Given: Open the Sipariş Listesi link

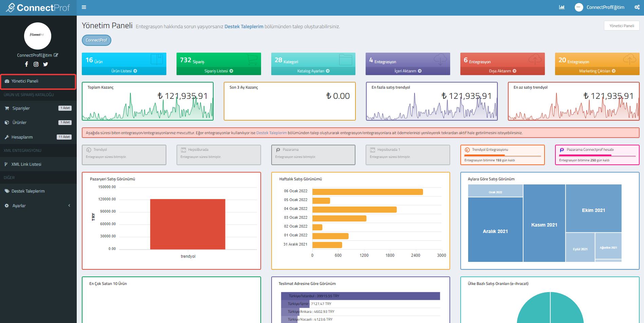Looking at the screenshot, I should tap(219, 71).
